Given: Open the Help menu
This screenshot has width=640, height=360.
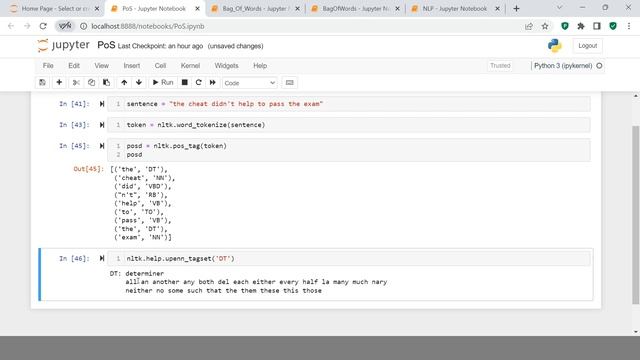Looking at the screenshot, I should click(x=260, y=66).
